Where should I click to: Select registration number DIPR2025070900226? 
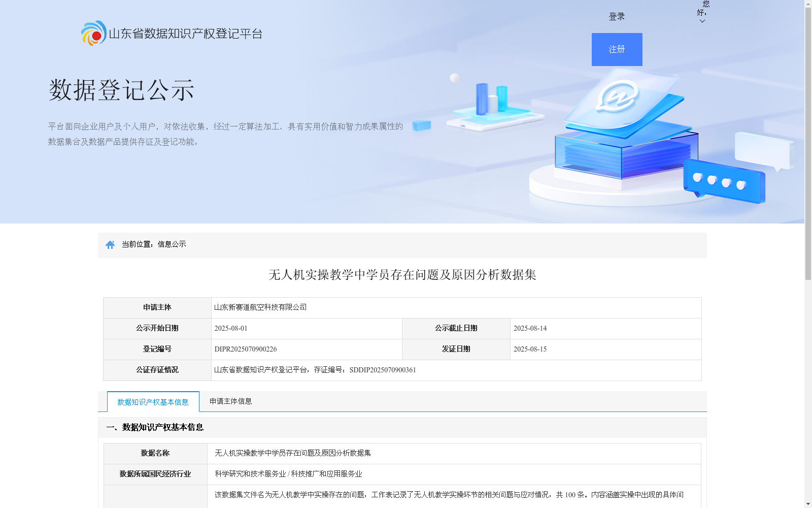[246, 350]
